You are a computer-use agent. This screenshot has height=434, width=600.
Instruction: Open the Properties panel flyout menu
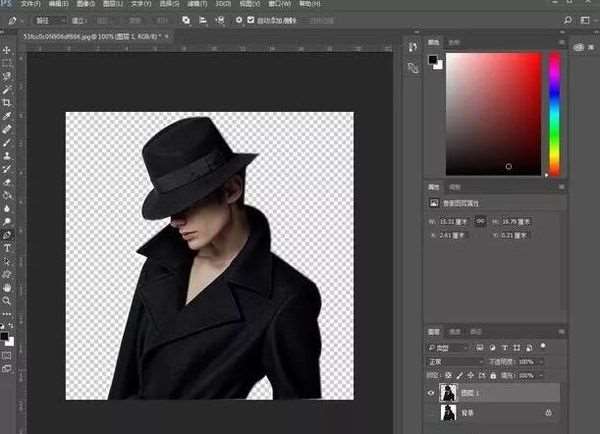pos(561,187)
